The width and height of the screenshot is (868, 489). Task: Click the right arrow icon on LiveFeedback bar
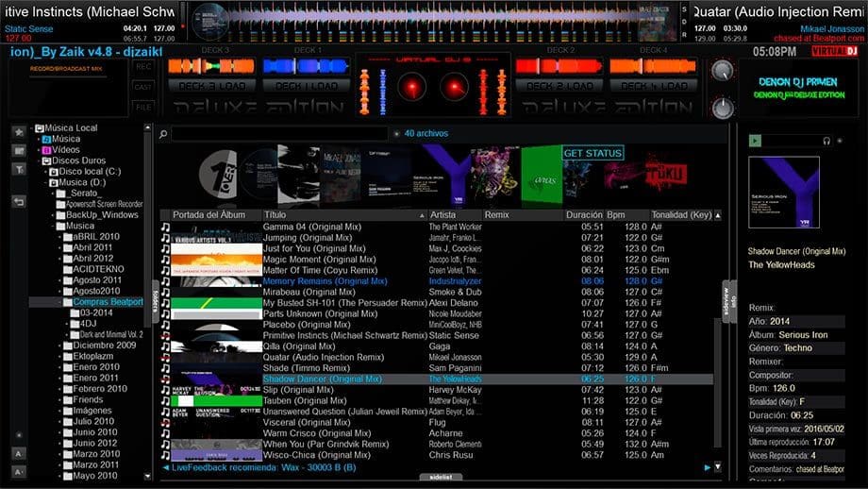click(707, 468)
